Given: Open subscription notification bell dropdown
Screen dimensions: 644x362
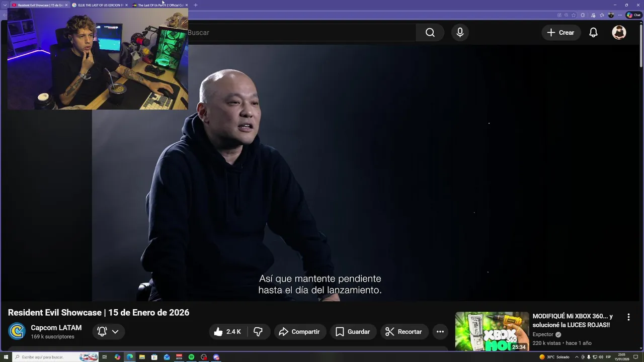Looking at the screenshot, I should click(x=108, y=332).
